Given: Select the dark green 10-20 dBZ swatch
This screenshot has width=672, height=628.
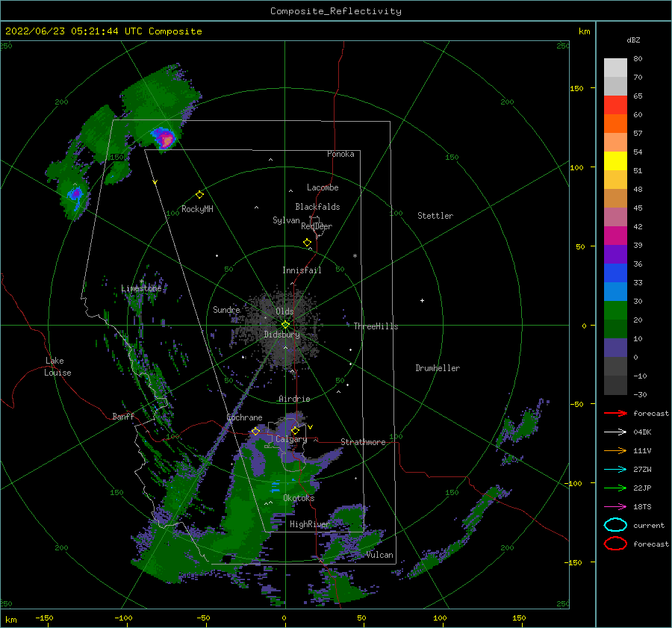Looking at the screenshot, I should [x=615, y=329].
